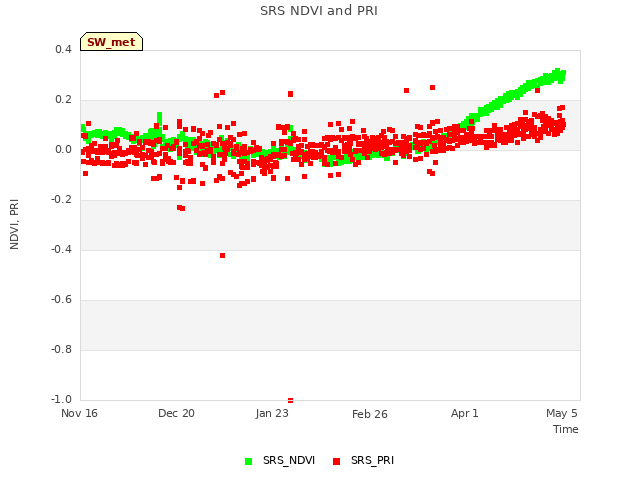Screen dimensions: 640x480
Task: Select the SRS_NDVI legend label
Action: 289,460
